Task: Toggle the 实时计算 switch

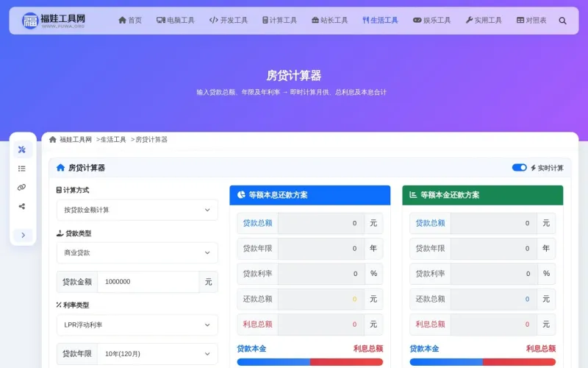Action: point(520,168)
